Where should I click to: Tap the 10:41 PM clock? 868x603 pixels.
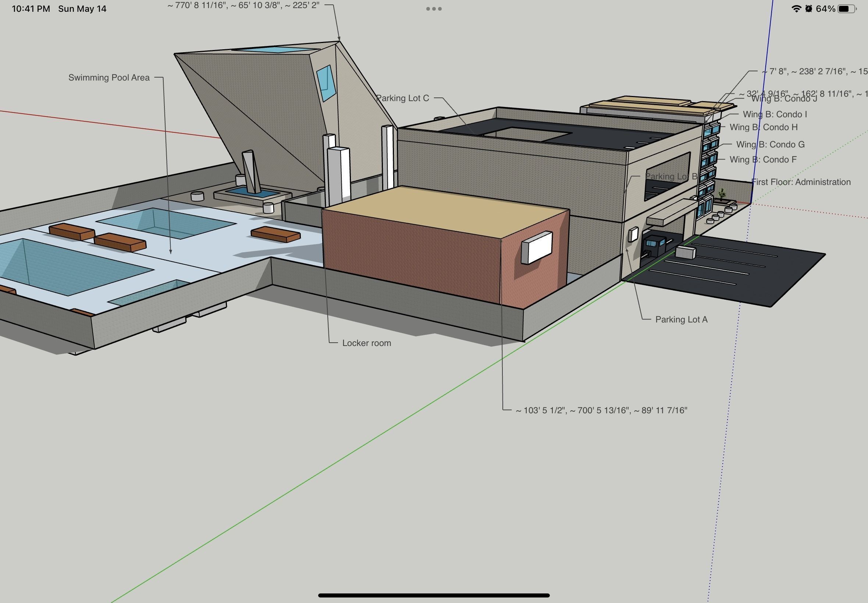coord(31,9)
